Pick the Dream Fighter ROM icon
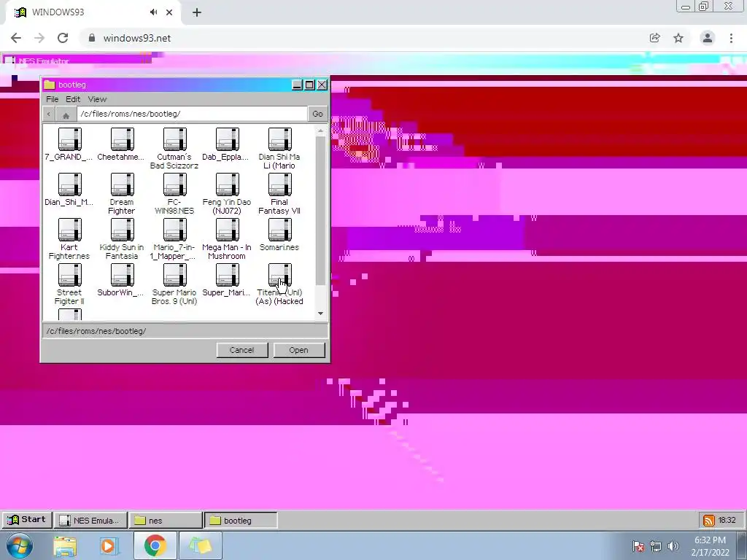 coord(123,184)
